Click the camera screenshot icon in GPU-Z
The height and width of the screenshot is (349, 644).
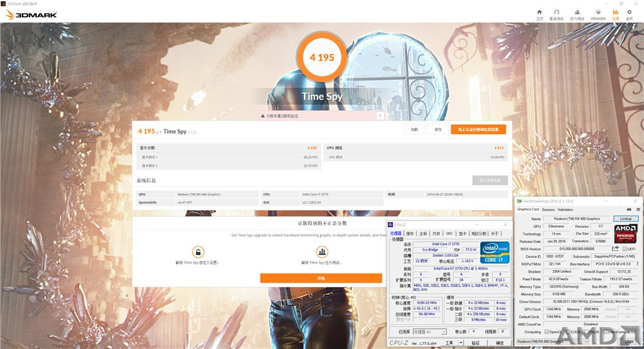[x=629, y=209]
